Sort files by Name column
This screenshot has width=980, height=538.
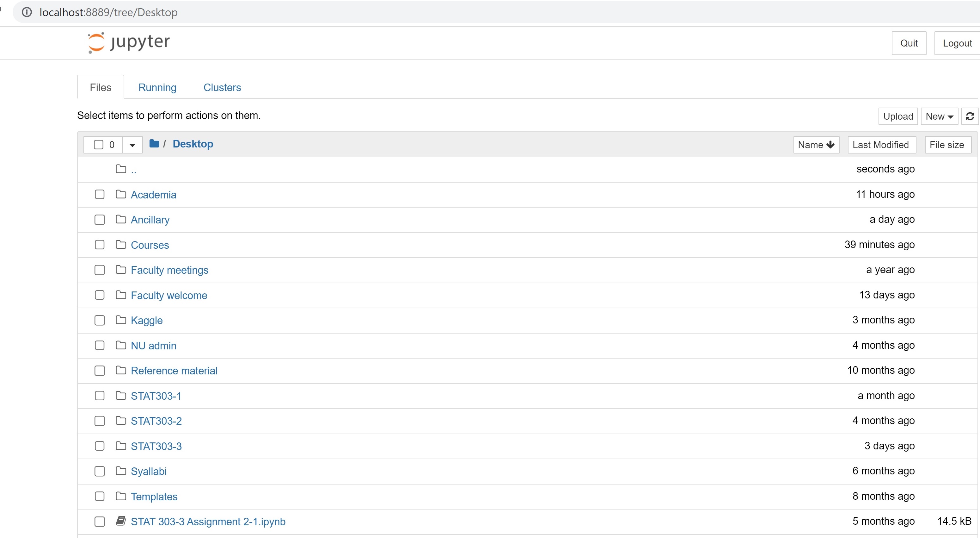click(816, 145)
